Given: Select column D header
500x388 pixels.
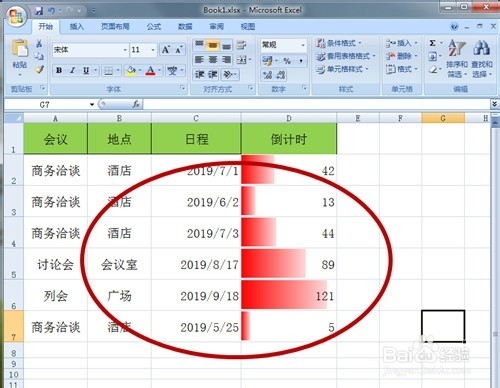Looking at the screenshot, I should (289, 118).
